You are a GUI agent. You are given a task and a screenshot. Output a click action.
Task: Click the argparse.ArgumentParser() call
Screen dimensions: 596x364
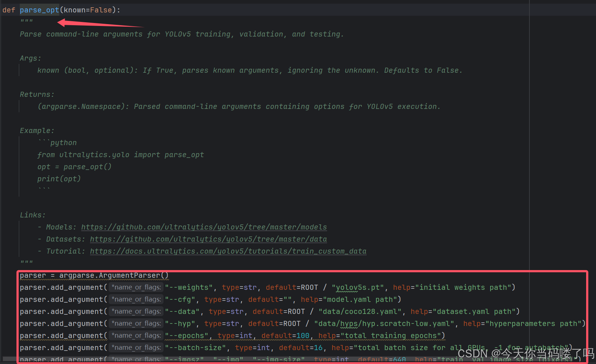(114, 275)
